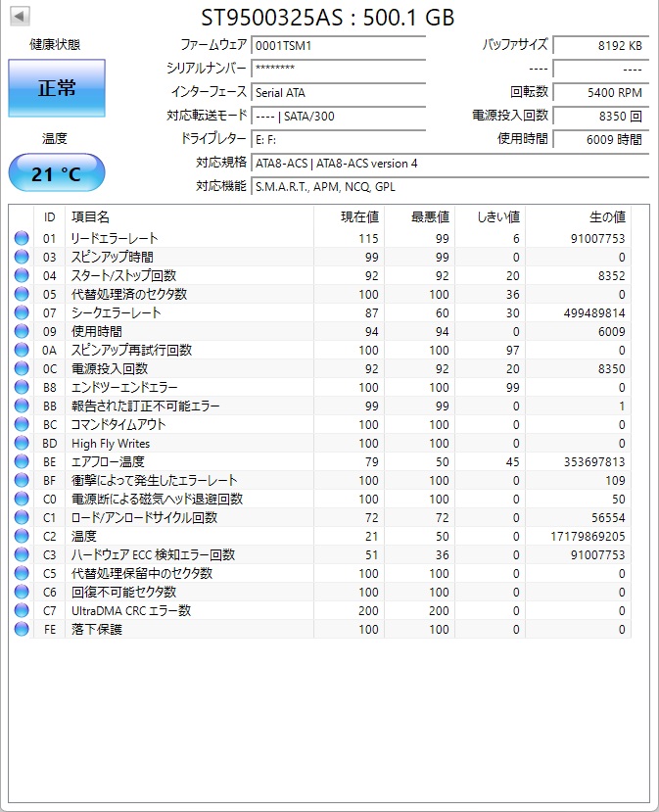The height and width of the screenshot is (812, 659).
Task: Click the previous disk arrow button
Action: (x=19, y=17)
